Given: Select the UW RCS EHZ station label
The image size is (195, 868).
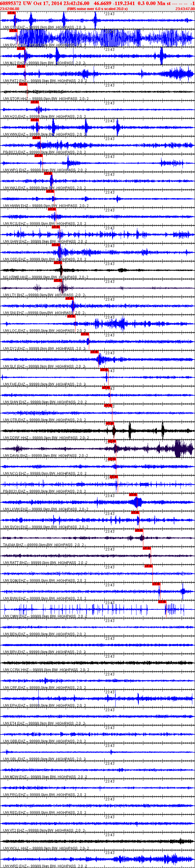Looking at the screenshot, I should (45, 224).
